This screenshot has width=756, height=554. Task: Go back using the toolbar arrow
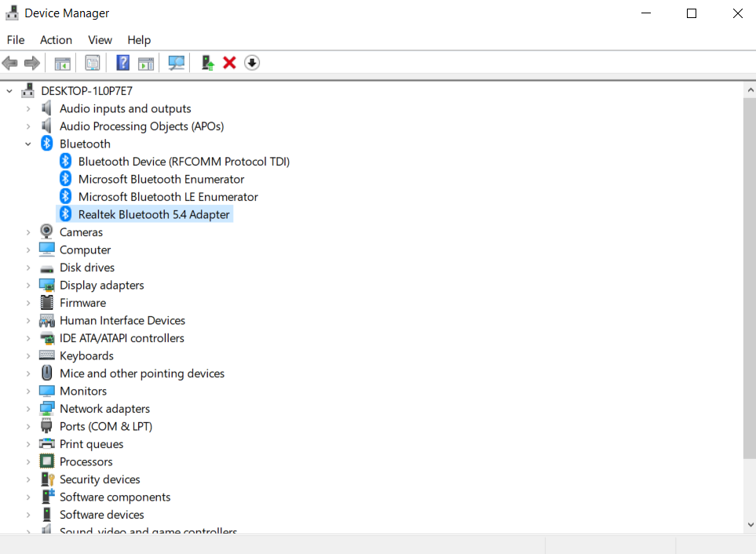click(x=10, y=63)
